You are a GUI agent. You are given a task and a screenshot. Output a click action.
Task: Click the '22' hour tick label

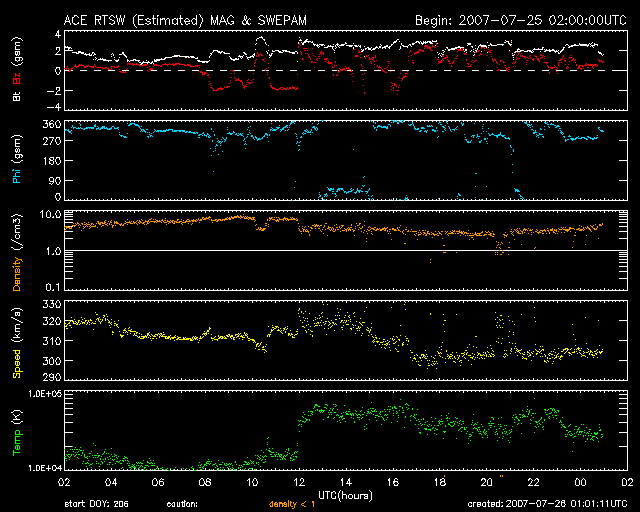coord(533,482)
